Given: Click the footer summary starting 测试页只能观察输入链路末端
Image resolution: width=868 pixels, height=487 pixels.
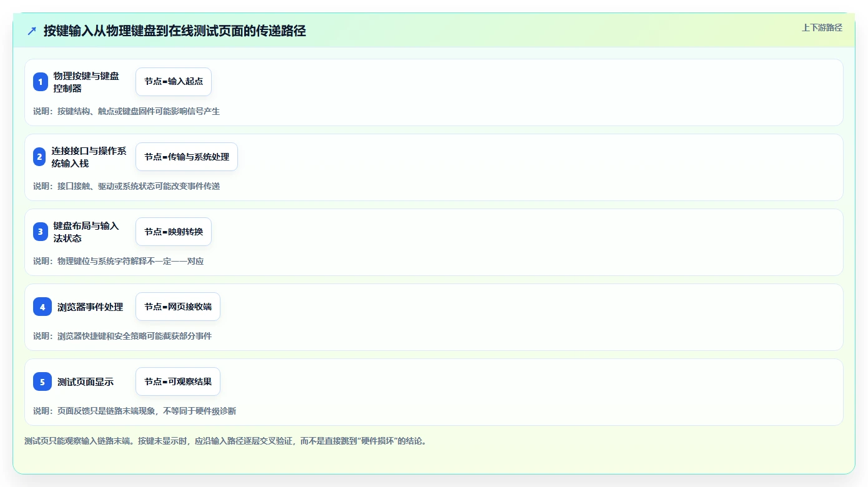Looking at the screenshot, I should pyautogui.click(x=225, y=441).
